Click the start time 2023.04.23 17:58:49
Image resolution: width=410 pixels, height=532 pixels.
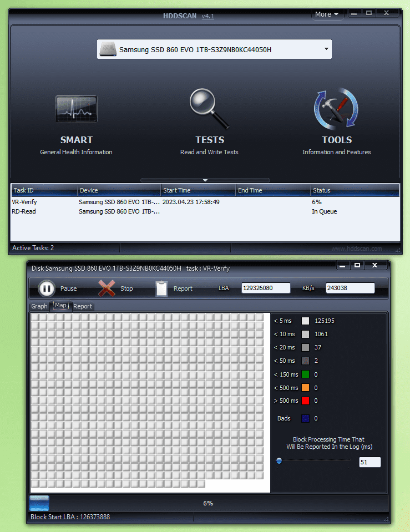pyautogui.click(x=191, y=202)
